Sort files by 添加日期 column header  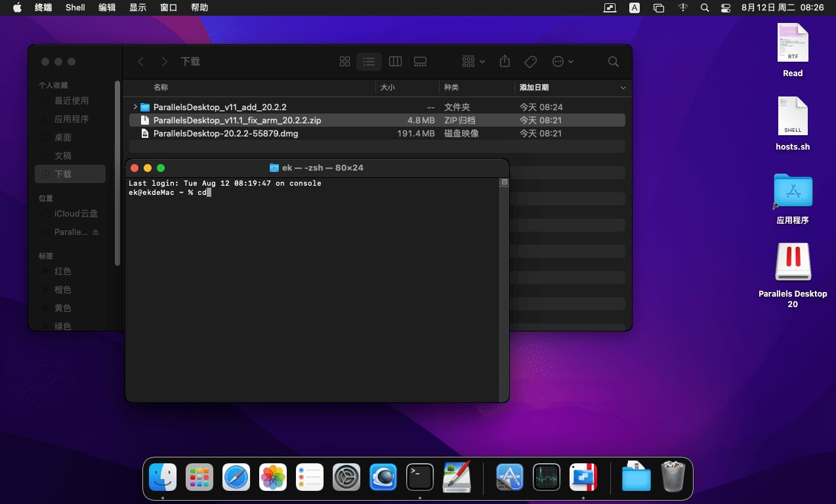(534, 87)
